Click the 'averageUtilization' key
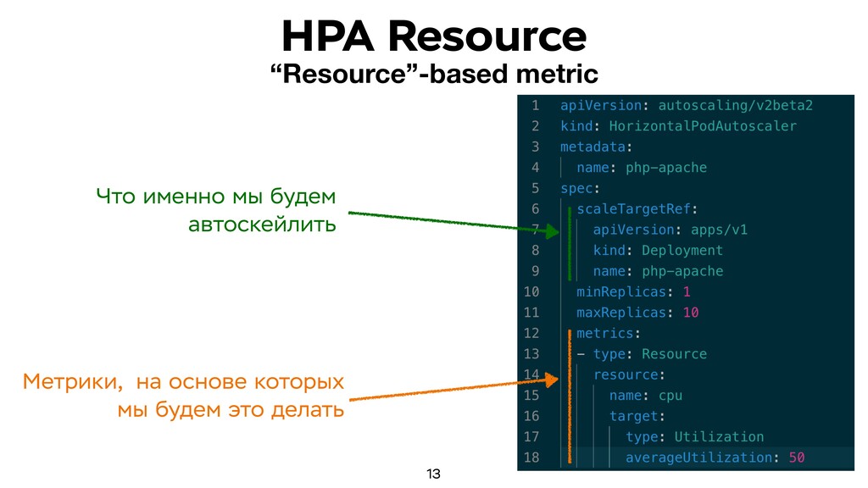Viewport: 868px width, 488px height. click(x=698, y=457)
